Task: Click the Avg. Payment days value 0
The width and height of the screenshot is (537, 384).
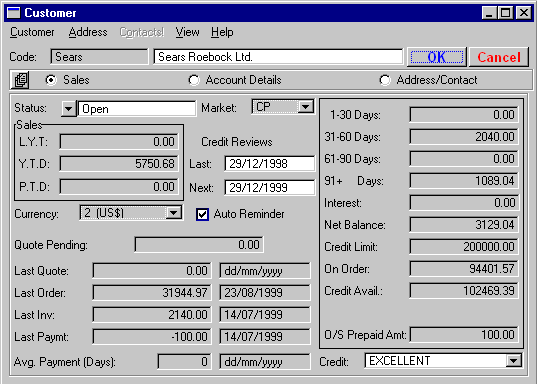Action: pyautogui.click(x=184, y=362)
